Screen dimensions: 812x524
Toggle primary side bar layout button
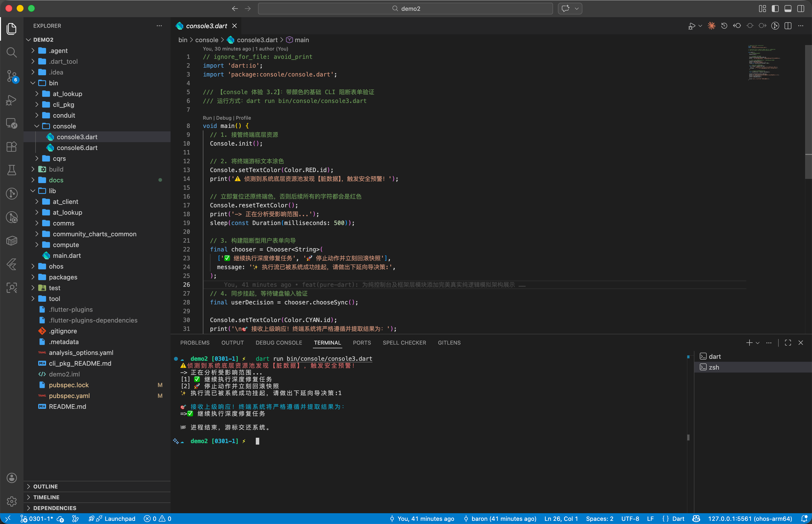click(775, 9)
